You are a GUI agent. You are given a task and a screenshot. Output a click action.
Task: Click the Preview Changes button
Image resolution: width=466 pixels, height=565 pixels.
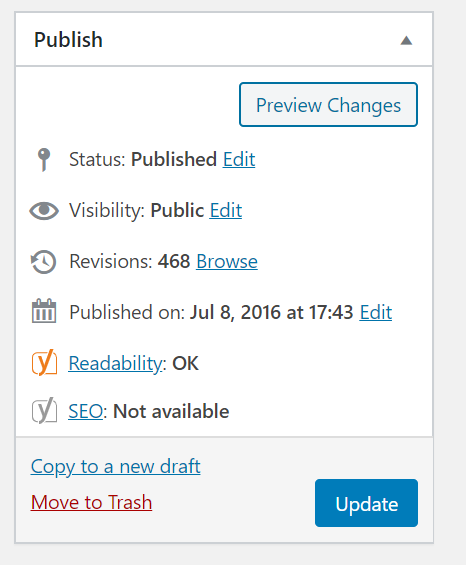328,104
